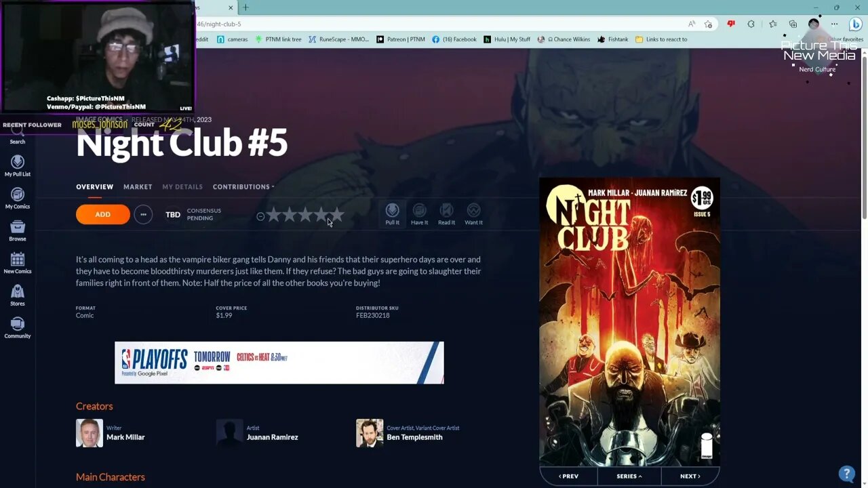Toggle read aloud icon in address bar
This screenshot has width=868, height=488.
[x=692, y=24]
